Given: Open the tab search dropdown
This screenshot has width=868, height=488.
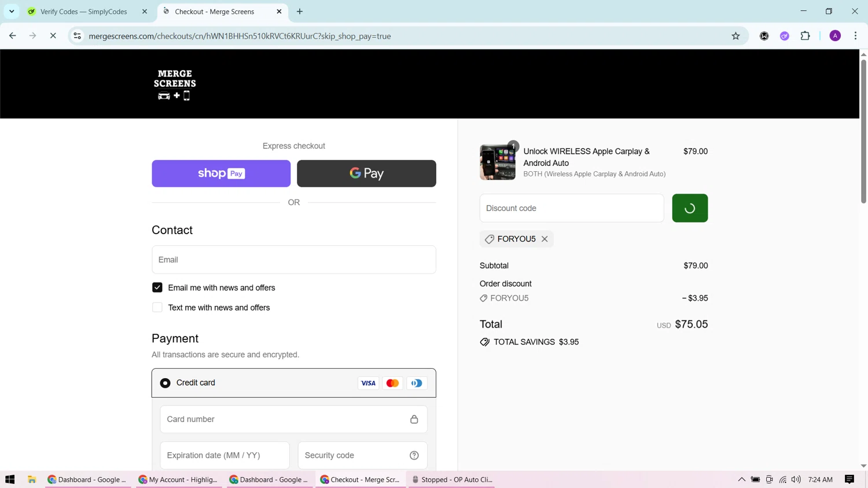Looking at the screenshot, I should [x=12, y=12].
